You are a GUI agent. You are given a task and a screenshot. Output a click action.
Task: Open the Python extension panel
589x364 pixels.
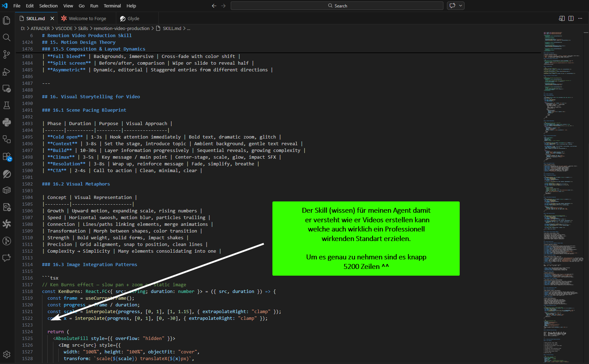(7, 122)
